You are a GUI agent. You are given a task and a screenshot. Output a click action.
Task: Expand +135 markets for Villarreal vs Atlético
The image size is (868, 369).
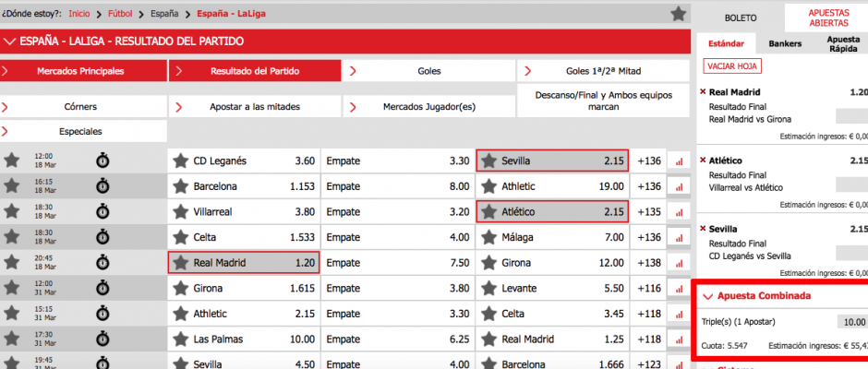point(649,212)
